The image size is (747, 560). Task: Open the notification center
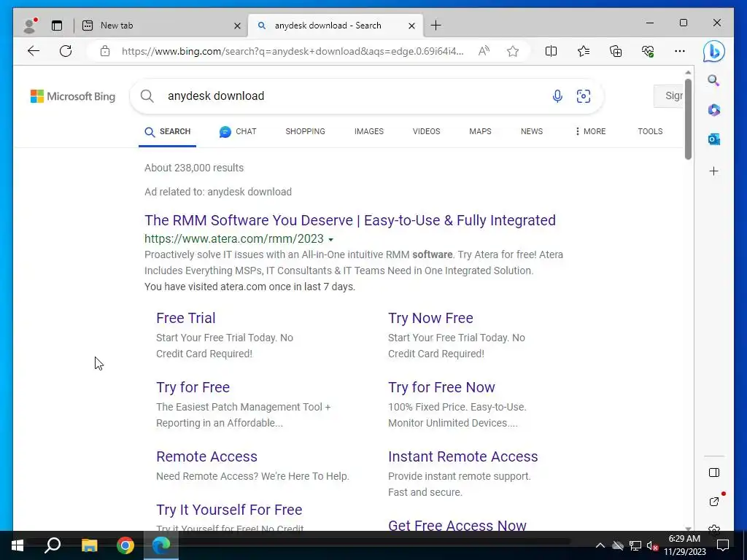(723, 545)
